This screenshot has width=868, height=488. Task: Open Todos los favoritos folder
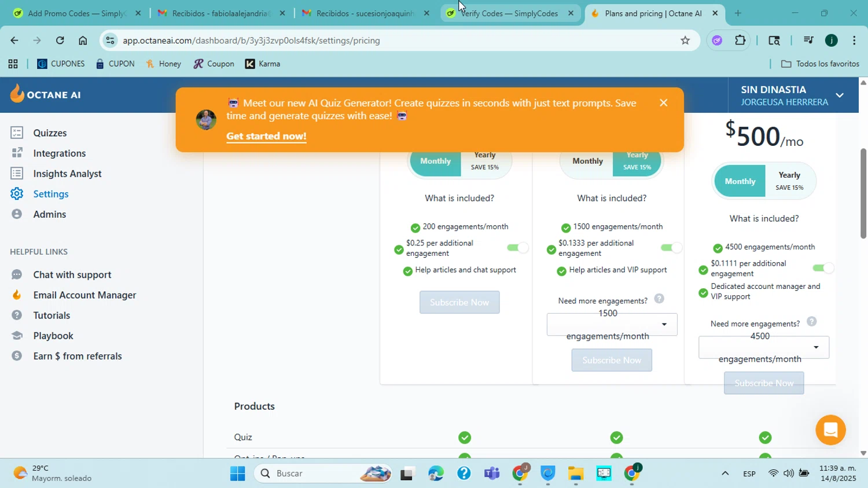pos(820,64)
